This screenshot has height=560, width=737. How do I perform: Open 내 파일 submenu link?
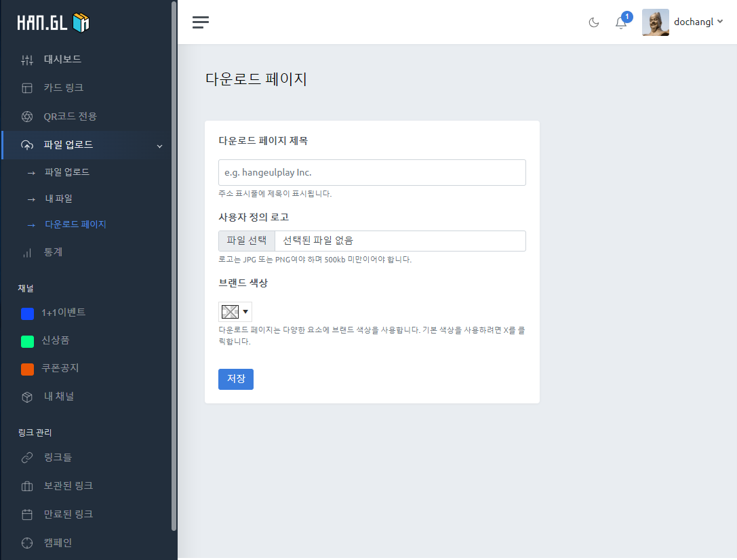click(x=59, y=198)
